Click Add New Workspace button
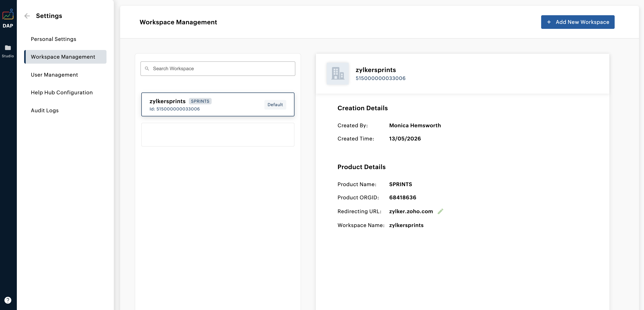This screenshot has width=644, height=310. (x=578, y=22)
